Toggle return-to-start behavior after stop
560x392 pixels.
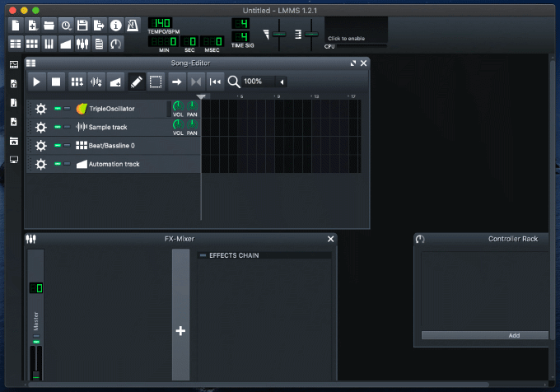[216, 82]
